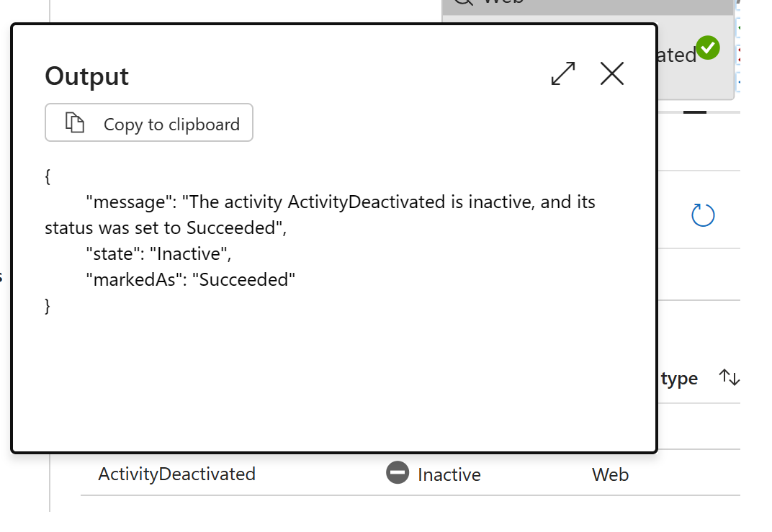Click the copy icon on Copy to clipboard
The width and height of the screenshot is (772, 532).
pos(73,122)
